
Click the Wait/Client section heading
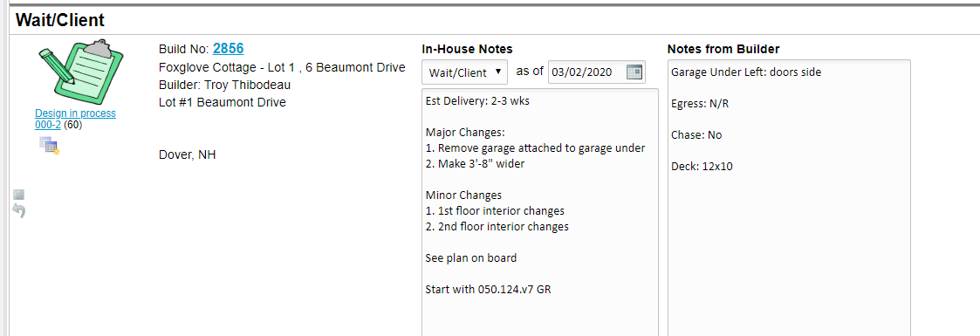[x=60, y=20]
